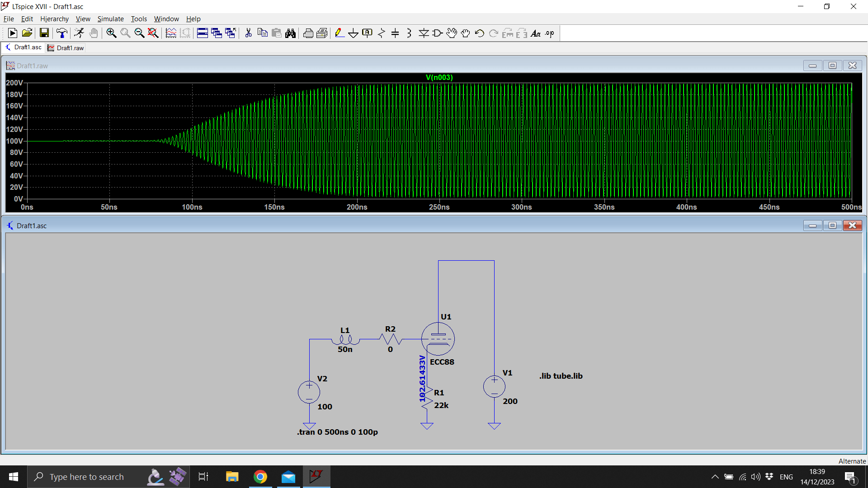
Task: Place a Ground symbol tool
Action: pos(354,33)
